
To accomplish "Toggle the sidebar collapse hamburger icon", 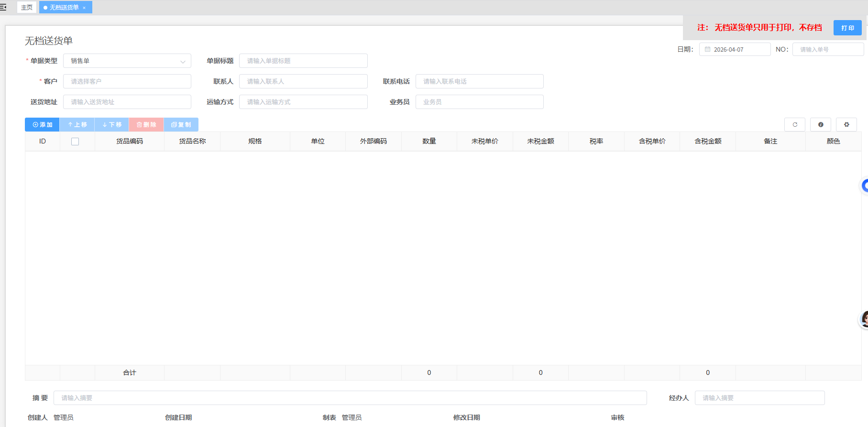I will point(3,7).
